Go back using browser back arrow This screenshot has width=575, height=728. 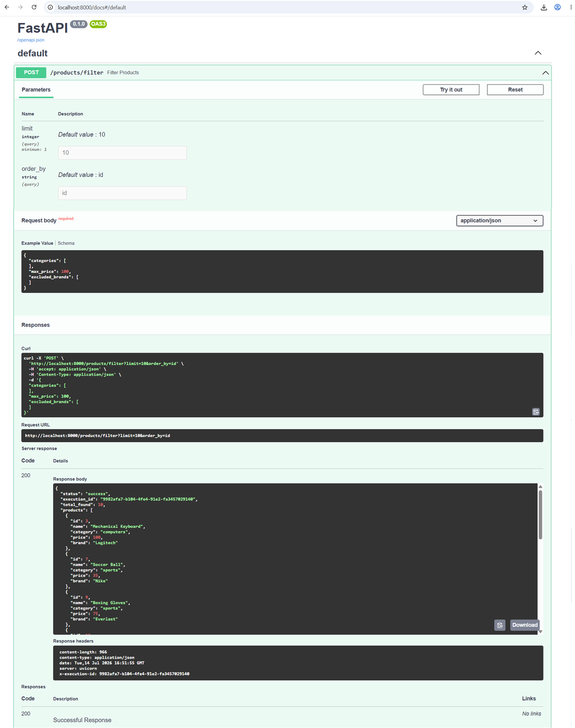[7, 7]
